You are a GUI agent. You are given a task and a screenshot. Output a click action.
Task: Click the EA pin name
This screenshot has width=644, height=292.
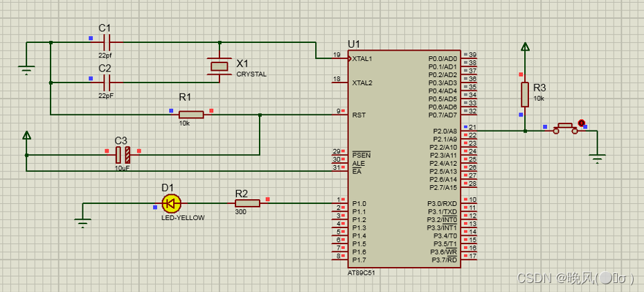[x=357, y=171]
